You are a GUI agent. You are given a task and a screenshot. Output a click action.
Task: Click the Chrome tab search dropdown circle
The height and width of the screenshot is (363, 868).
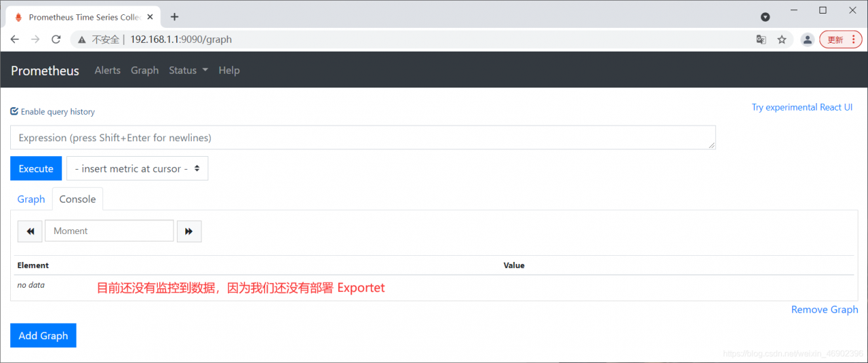tap(765, 17)
